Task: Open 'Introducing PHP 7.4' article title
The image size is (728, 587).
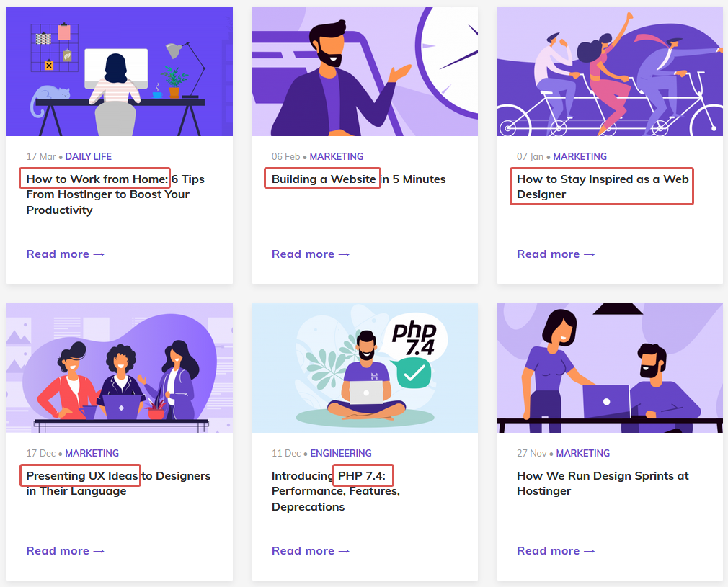Action: coord(335,491)
